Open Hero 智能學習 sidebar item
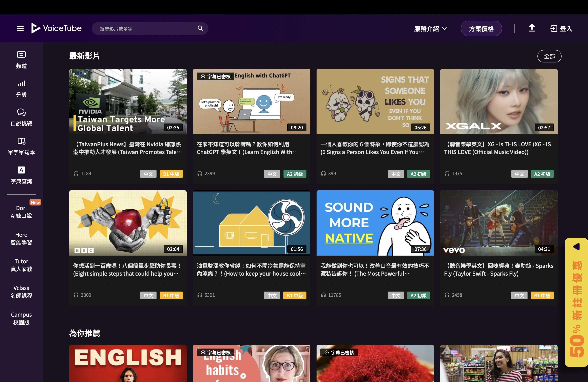 tap(21, 238)
